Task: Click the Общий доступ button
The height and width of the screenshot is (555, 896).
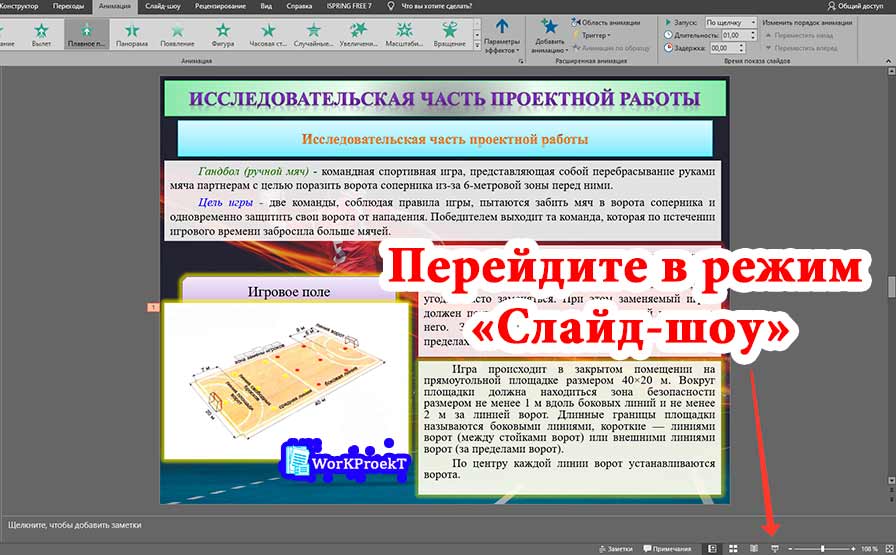Action: (855, 6)
